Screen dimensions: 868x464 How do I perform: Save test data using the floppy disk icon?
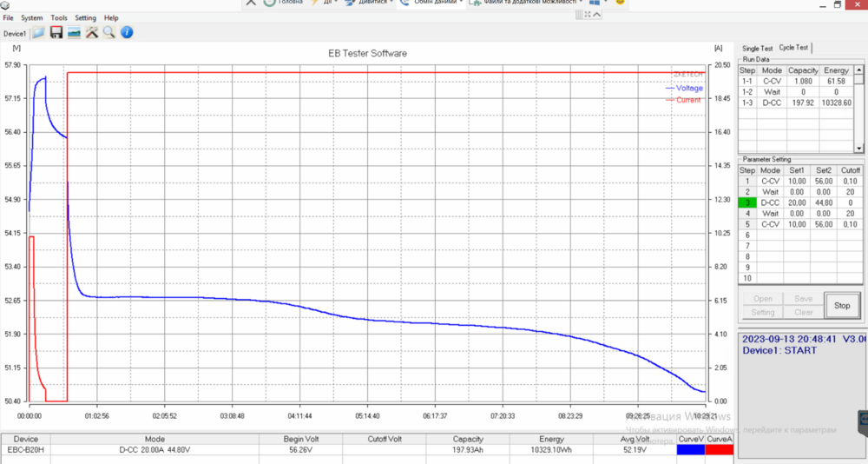pyautogui.click(x=56, y=33)
